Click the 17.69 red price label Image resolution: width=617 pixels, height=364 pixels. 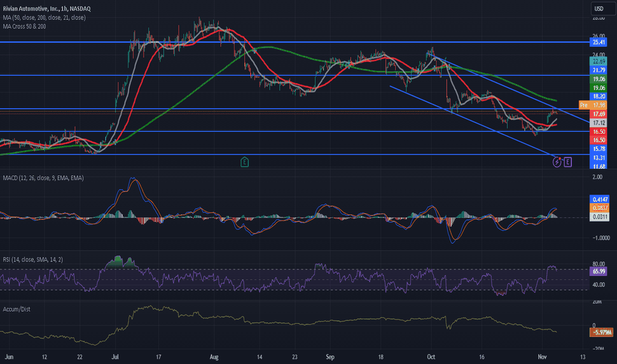598,114
